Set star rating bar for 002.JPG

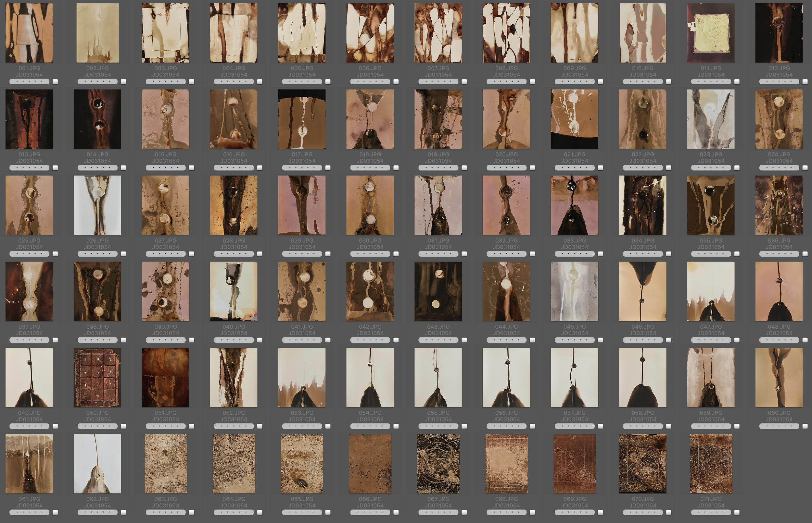pos(97,81)
